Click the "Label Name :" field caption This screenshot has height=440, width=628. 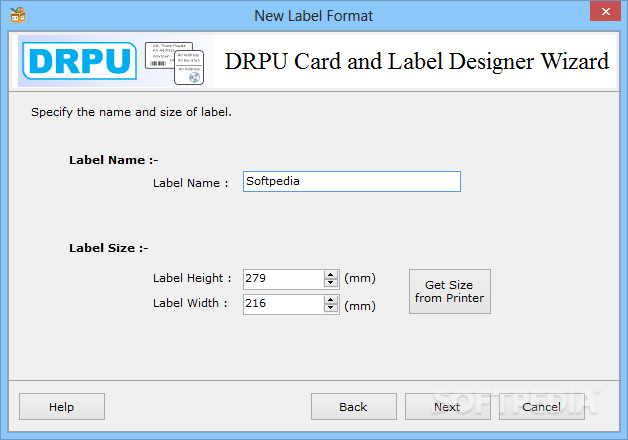pyautogui.click(x=190, y=183)
